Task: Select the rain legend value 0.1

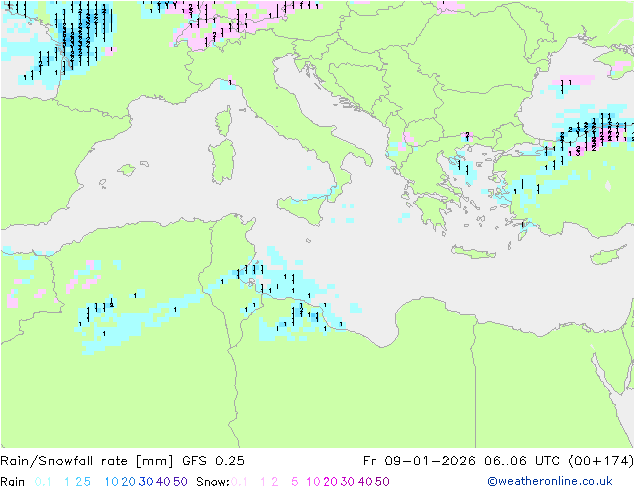Action: pyautogui.click(x=43, y=482)
